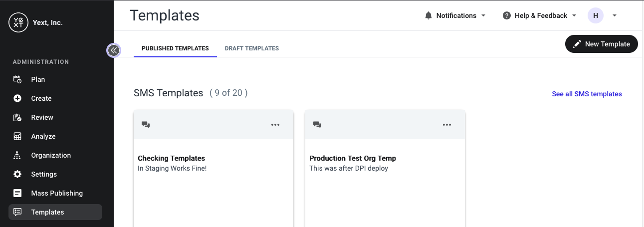Click the Templates page heading
The height and width of the screenshot is (227, 644).
[x=165, y=15]
